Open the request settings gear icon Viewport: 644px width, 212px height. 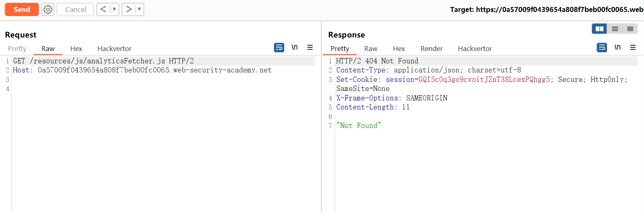[48, 9]
